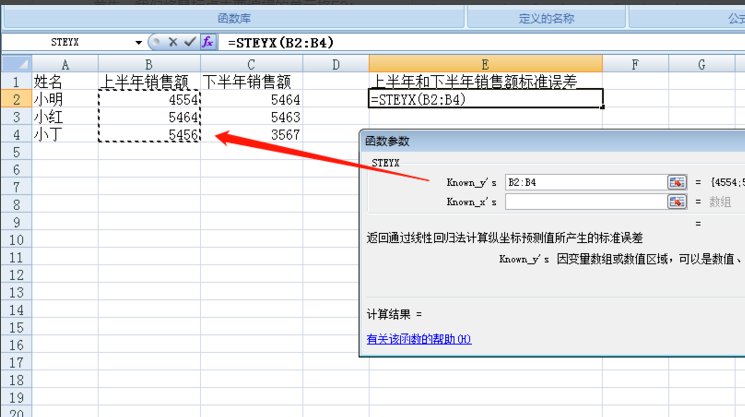Select row 4 header

[17, 135]
